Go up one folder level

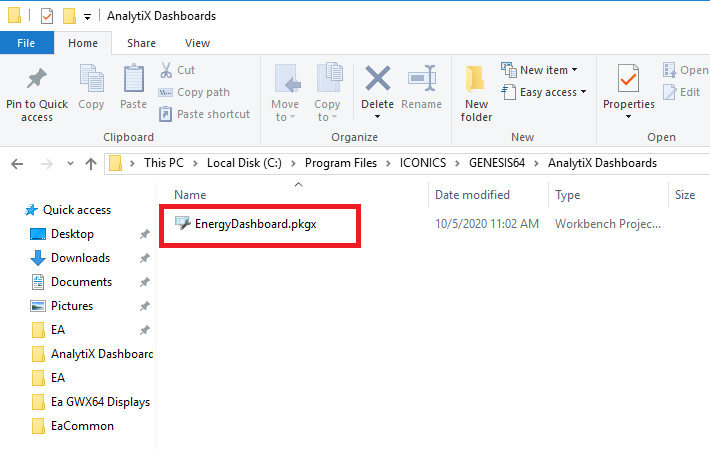pyautogui.click(x=91, y=163)
